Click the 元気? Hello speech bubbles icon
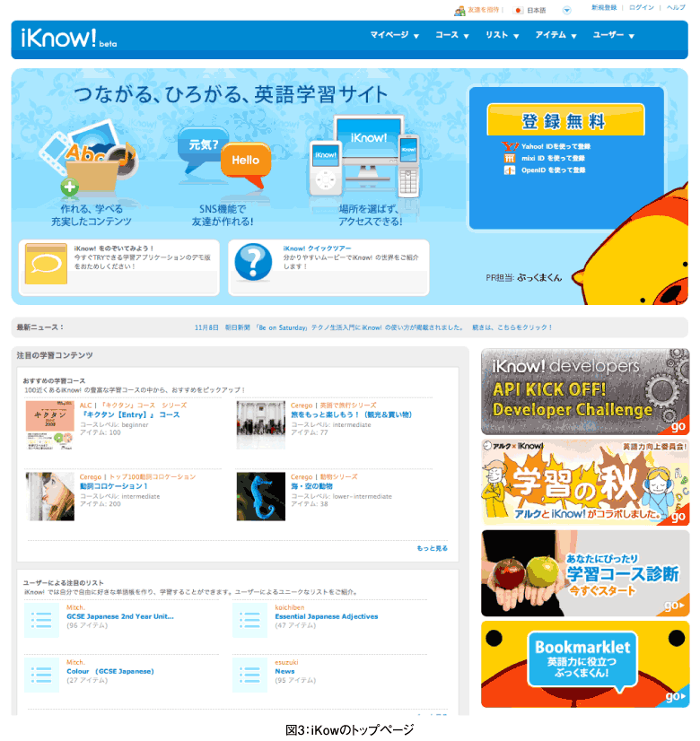This screenshot has width=700, height=741. tap(224, 158)
